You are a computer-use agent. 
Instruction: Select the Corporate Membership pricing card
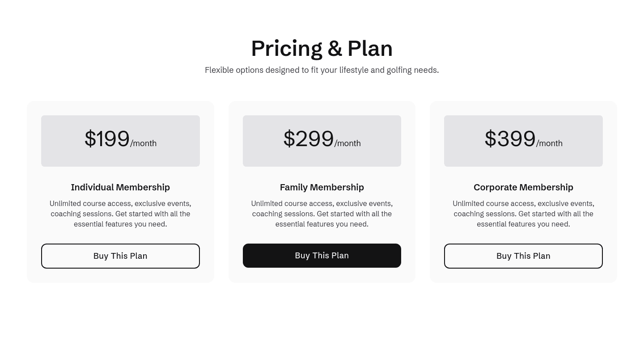click(523, 191)
